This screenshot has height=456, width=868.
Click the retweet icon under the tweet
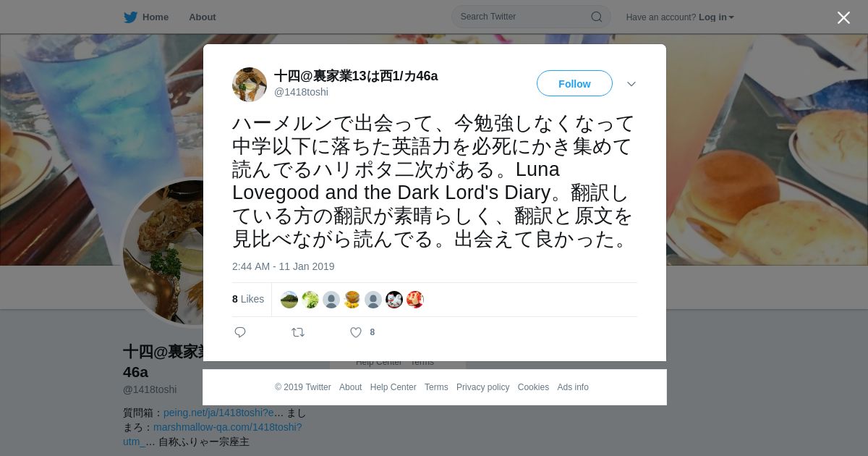click(298, 332)
